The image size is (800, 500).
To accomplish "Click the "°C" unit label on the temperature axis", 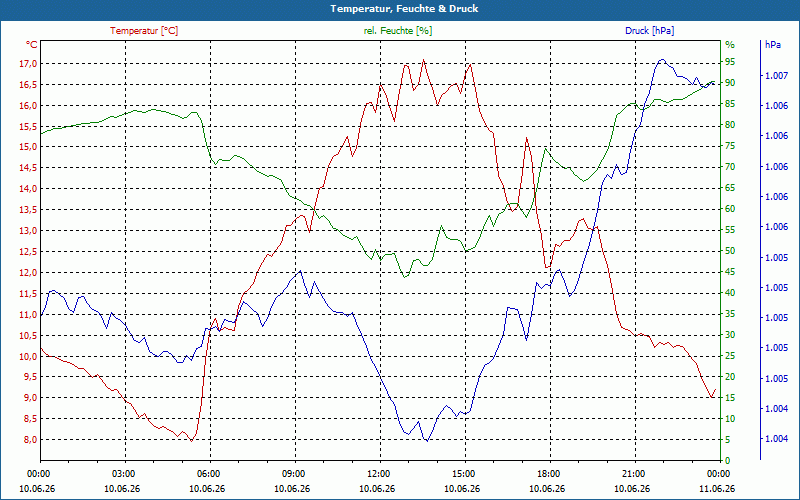I will (32, 45).
